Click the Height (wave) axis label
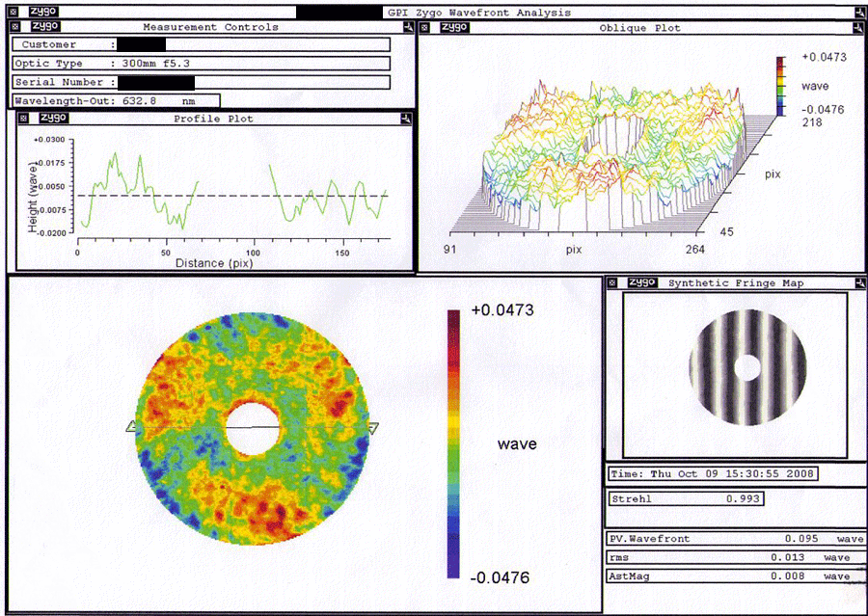 [x=33, y=197]
